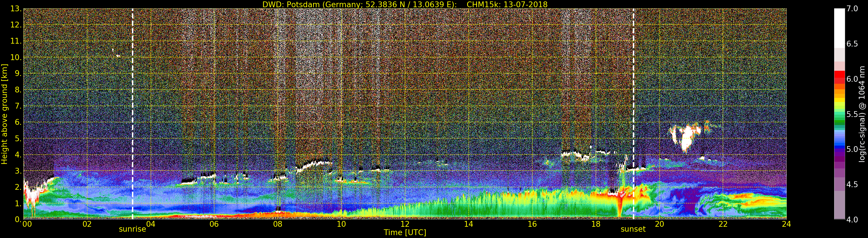Image resolution: width=868 pixels, height=238 pixels.
Task: Click the white top segment of the colorbar
Action: point(839,28)
